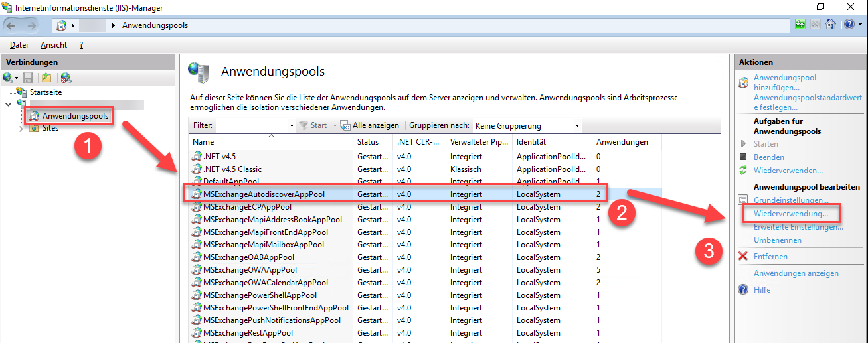Click the Wiederverwenden recycle action
868x343 pixels.
[788, 171]
